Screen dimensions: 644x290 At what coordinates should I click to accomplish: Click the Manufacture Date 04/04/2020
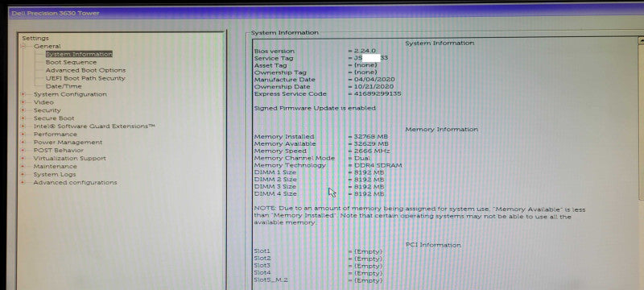click(374, 80)
